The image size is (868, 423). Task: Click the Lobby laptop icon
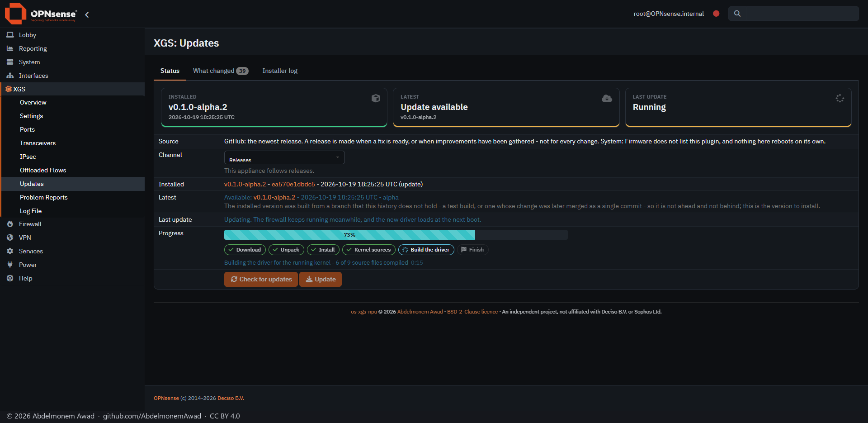point(10,35)
